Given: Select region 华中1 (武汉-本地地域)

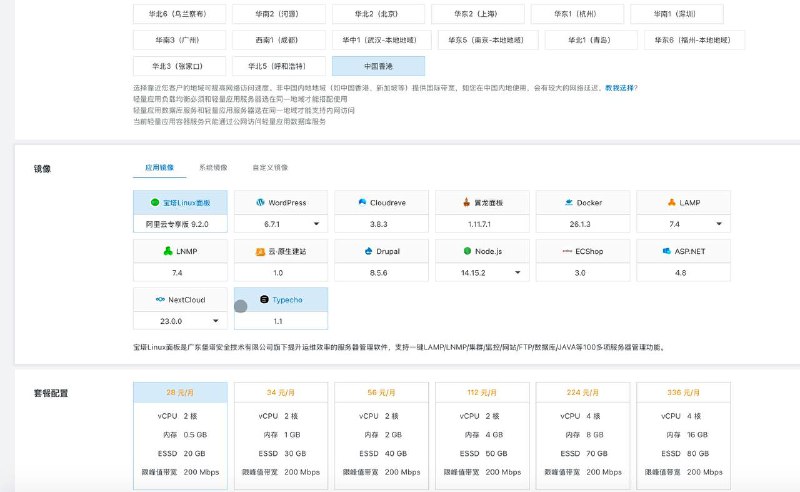Looking at the screenshot, I should (x=382, y=40).
